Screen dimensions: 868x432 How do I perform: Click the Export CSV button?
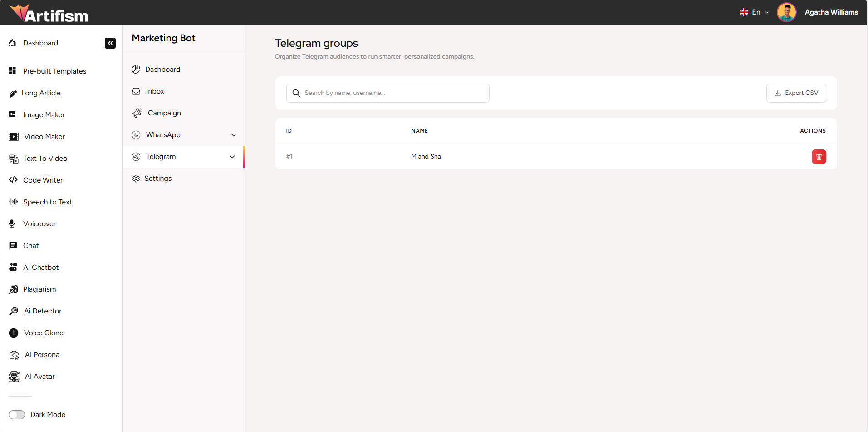coord(795,93)
